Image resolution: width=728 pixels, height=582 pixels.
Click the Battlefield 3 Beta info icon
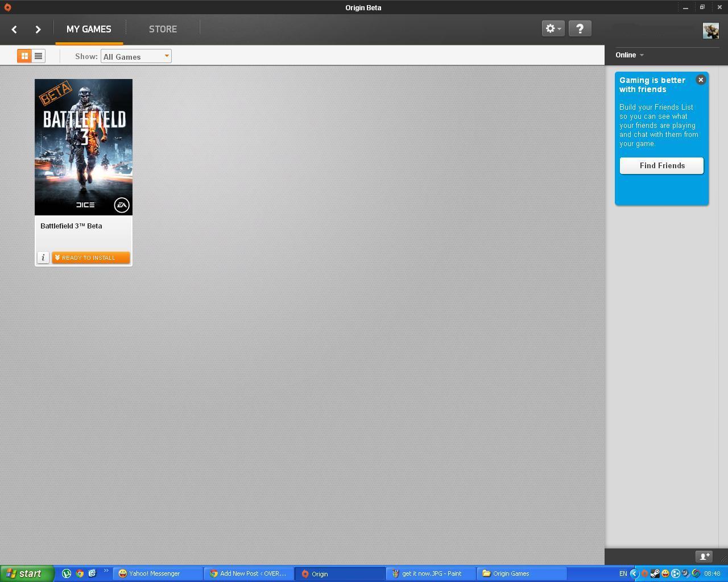click(x=43, y=257)
